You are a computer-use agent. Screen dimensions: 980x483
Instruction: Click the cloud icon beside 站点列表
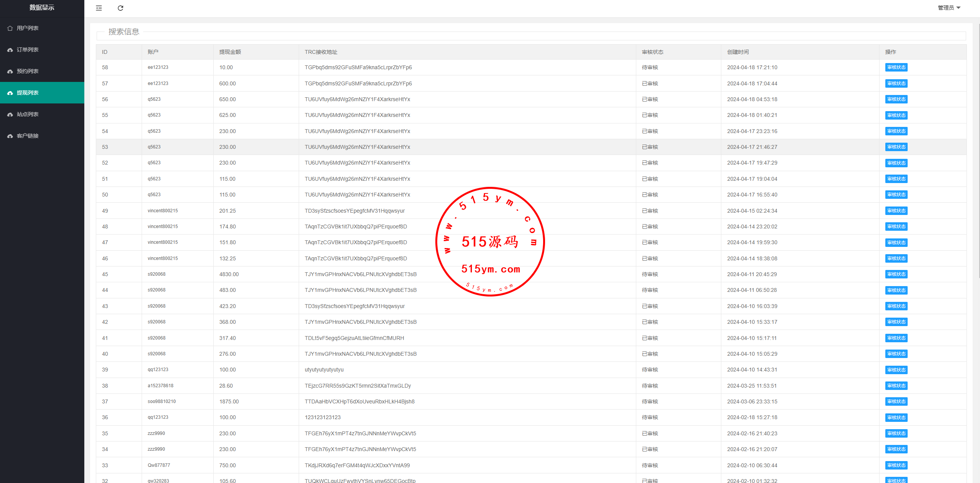coord(10,115)
